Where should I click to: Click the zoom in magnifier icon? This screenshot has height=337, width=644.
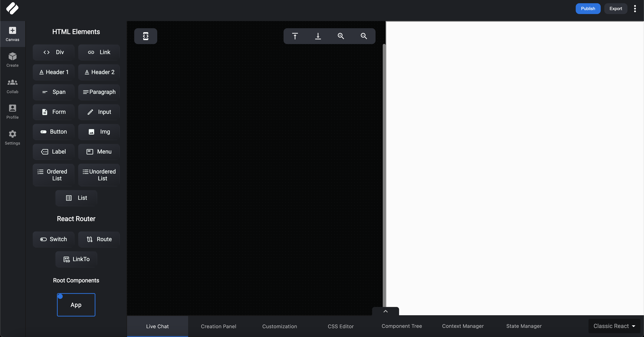tap(341, 36)
